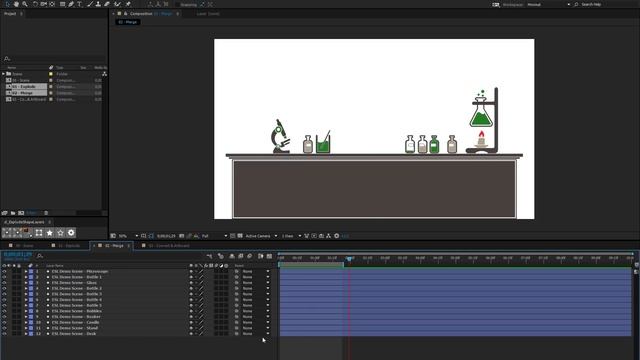Viewport: 640px width, 360px height.
Task: Click the Interpret Footage icon in Project panel
Action: click(x=5, y=213)
